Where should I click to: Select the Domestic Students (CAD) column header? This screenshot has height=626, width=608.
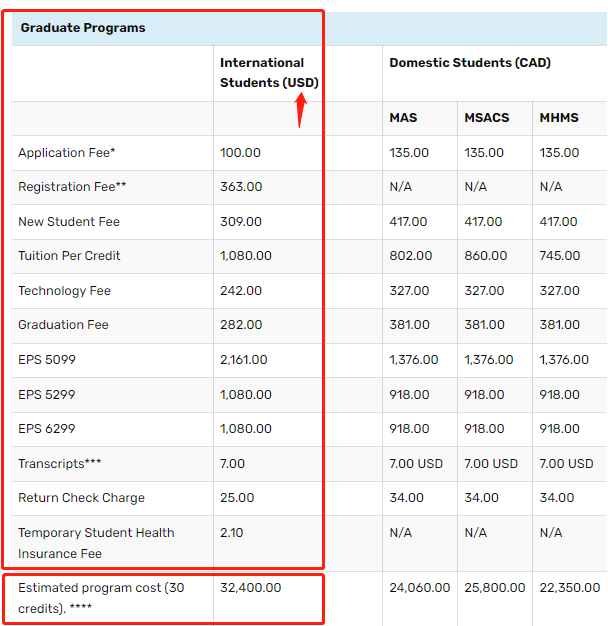coord(469,63)
